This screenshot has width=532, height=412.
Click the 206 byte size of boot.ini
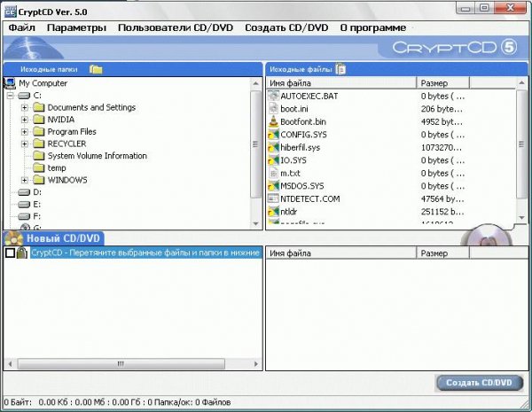(x=442, y=109)
